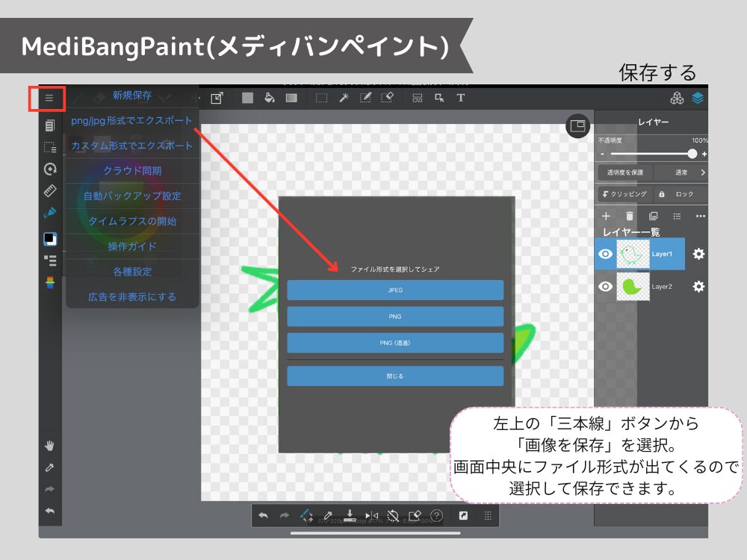
Task: Select the rectangular selection tool
Action: click(320, 98)
